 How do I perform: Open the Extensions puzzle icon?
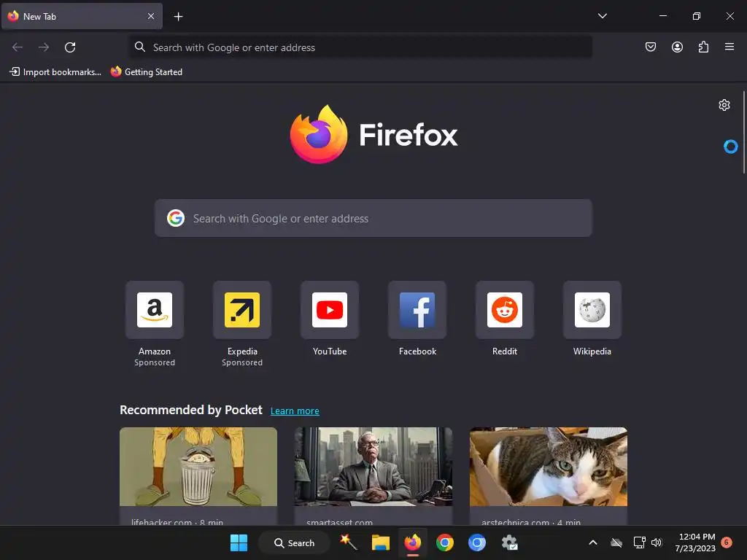(x=703, y=47)
